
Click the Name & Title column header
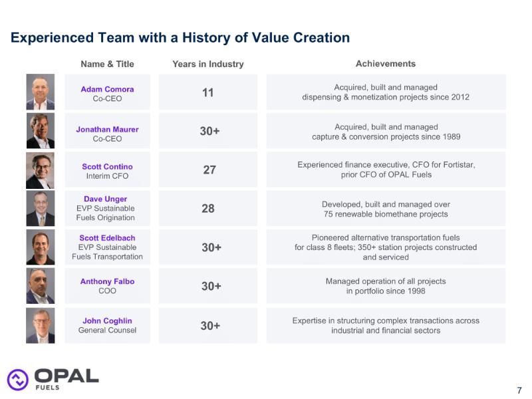click(x=107, y=65)
